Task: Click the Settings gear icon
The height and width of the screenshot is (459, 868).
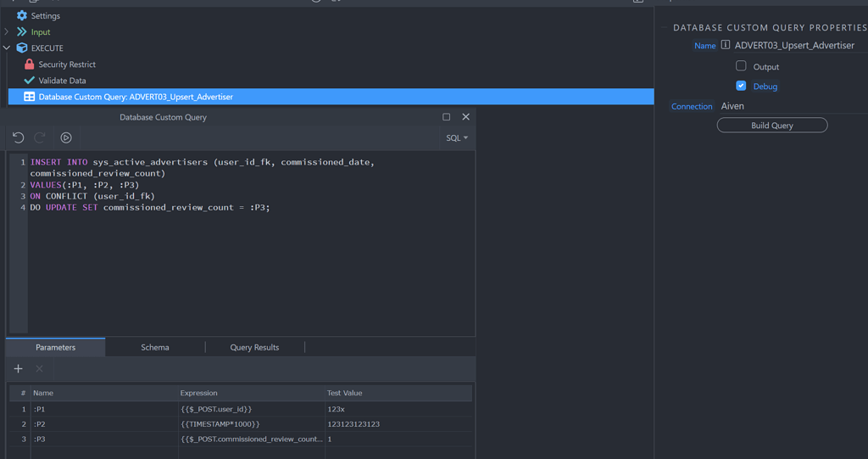Action: pyautogui.click(x=22, y=15)
